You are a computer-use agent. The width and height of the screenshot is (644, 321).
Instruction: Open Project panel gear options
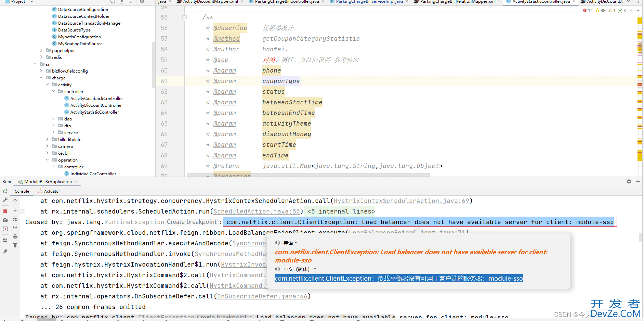click(x=142, y=2)
